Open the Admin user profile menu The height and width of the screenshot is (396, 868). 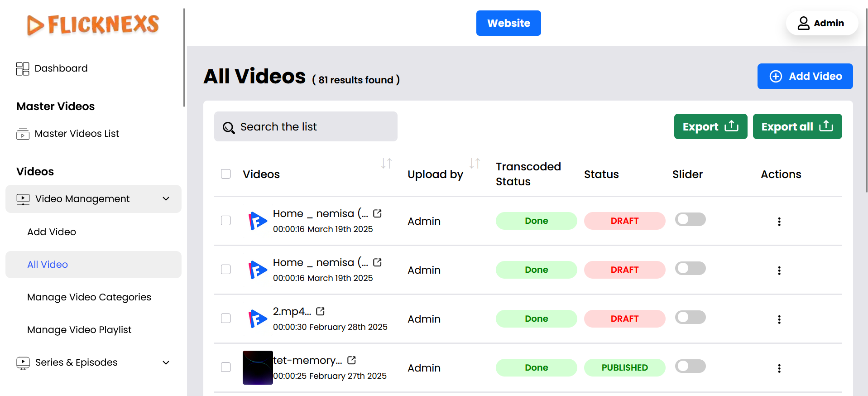click(x=821, y=23)
